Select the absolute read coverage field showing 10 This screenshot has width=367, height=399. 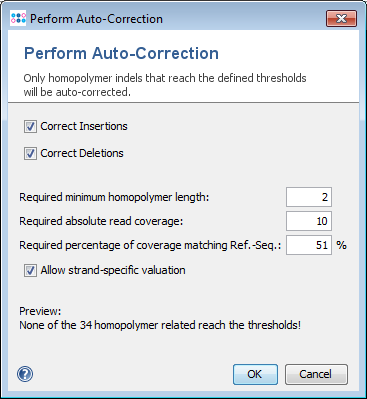309,221
